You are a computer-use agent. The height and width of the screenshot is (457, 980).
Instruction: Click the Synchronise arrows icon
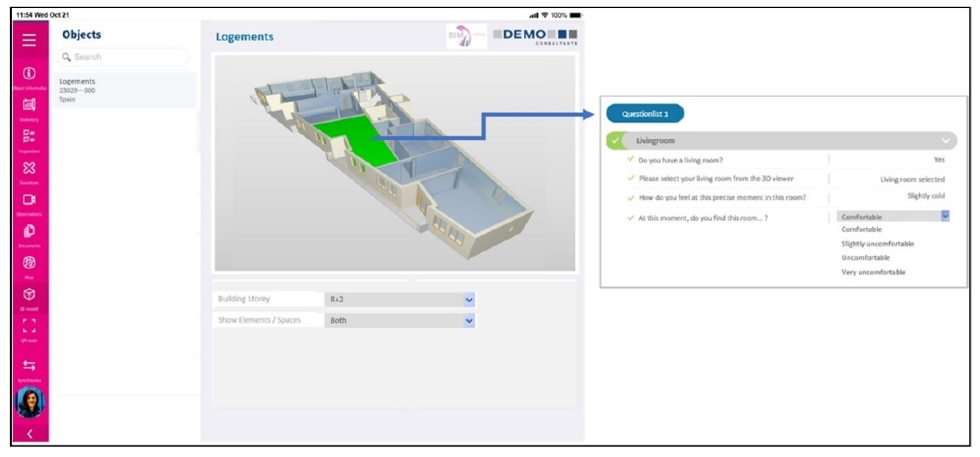pos(29,366)
